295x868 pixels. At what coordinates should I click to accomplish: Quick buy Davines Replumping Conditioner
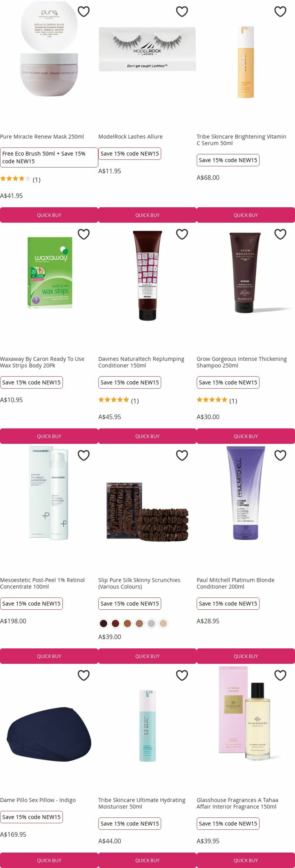147,436
